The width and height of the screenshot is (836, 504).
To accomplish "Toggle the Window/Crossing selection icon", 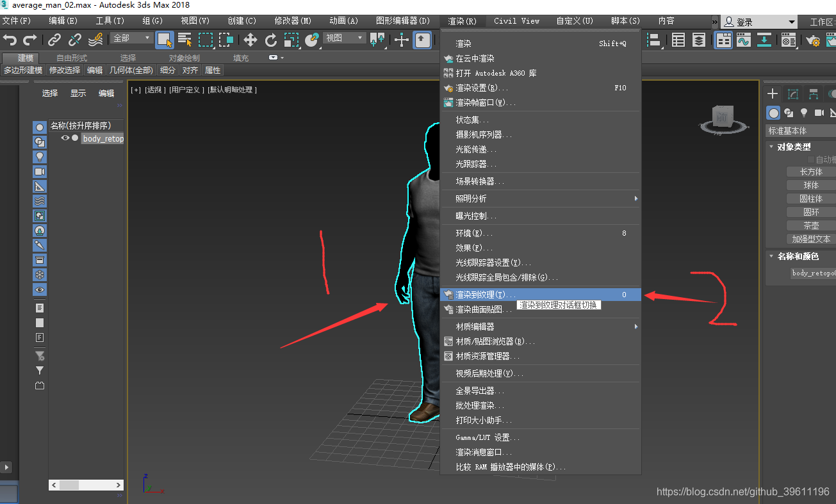I will tap(226, 40).
